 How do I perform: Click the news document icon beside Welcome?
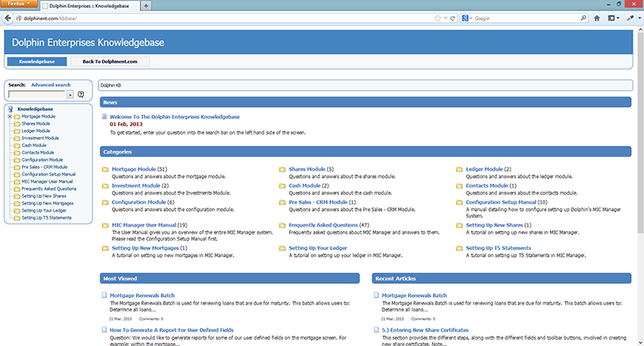(x=105, y=117)
